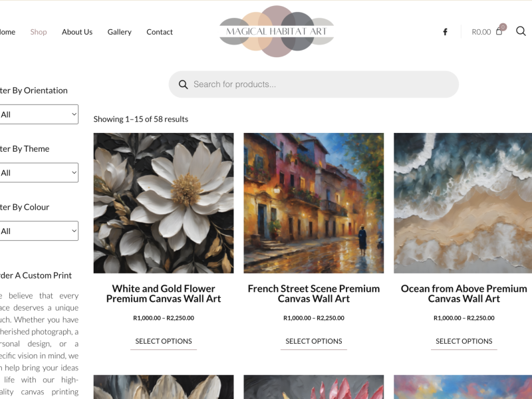This screenshot has height=399, width=532.
Task: Open the French Street Scene painting thumbnail
Action: (x=314, y=203)
